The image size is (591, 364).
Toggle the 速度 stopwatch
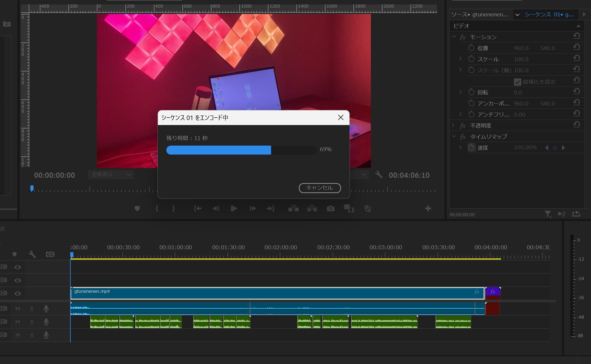pos(471,147)
